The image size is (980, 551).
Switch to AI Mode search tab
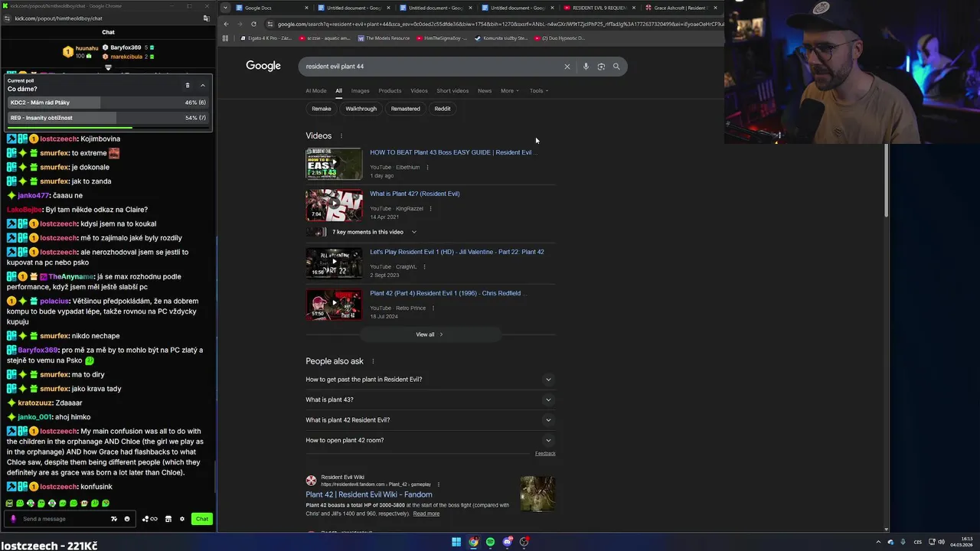click(316, 90)
